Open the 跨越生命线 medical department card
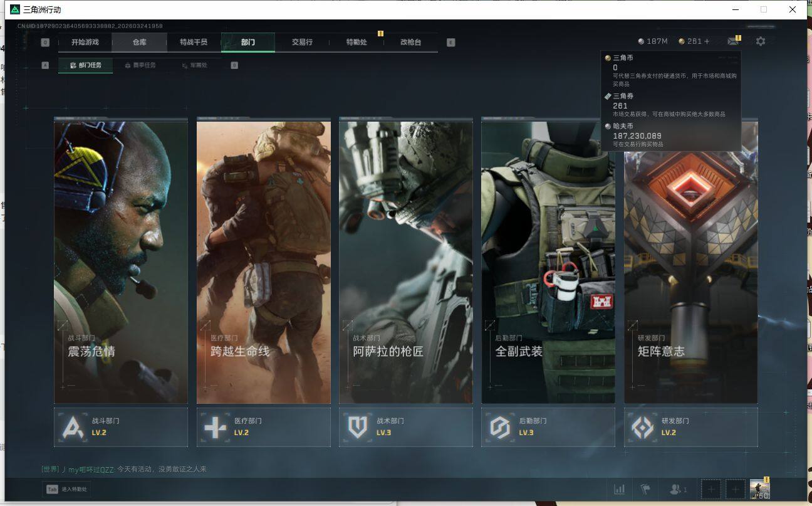This screenshot has width=812, height=506. 264,262
